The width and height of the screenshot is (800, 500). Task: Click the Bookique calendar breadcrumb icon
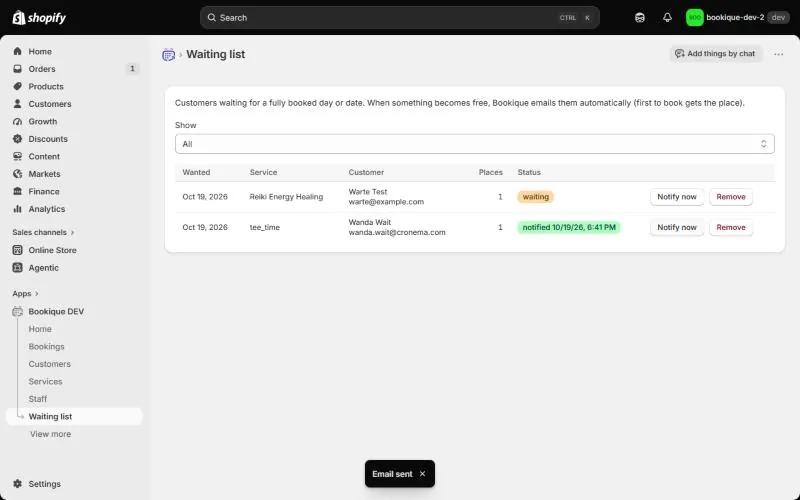(x=168, y=55)
